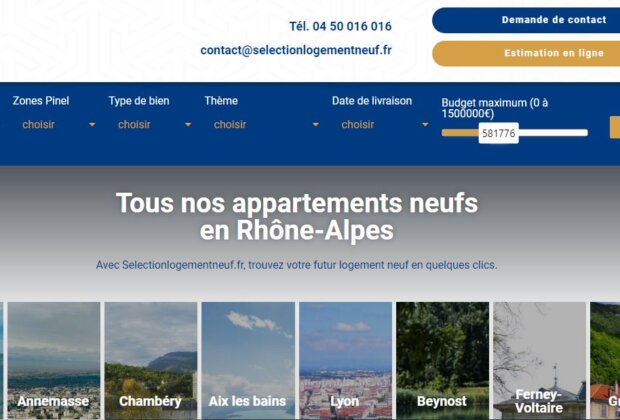Screen dimensions: 620x420
Task: Call the phone number 04 50 016 016
Action: (340, 26)
